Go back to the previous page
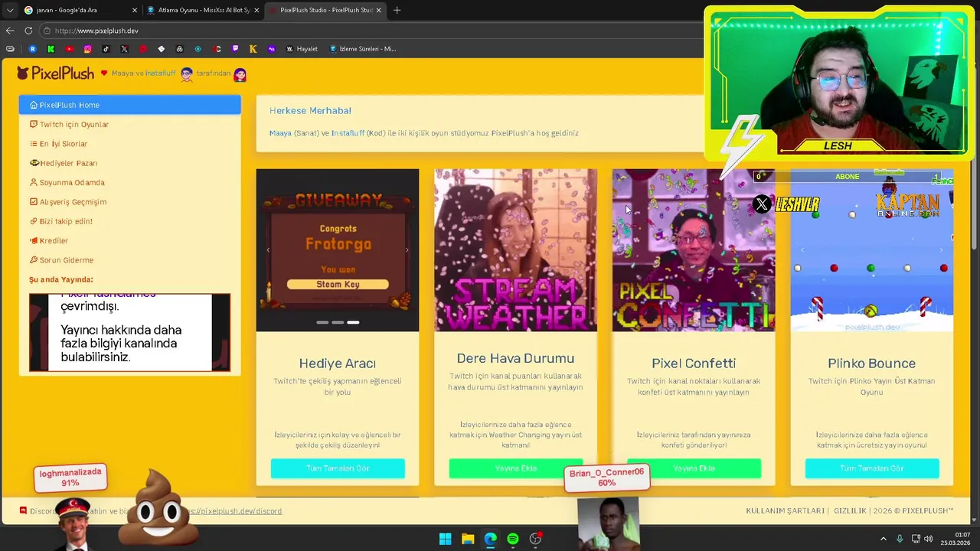 [10, 31]
